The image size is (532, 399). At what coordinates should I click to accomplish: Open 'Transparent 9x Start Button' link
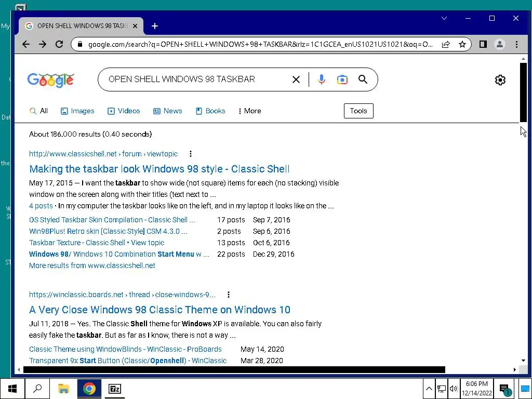point(128,361)
